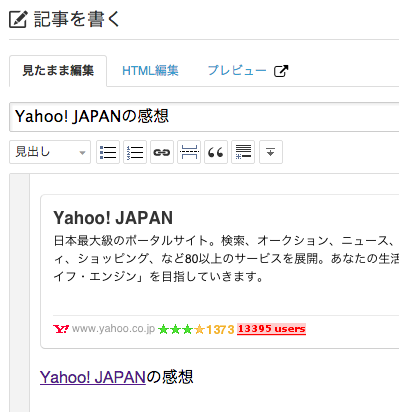Click the numbered list icon

(x=135, y=152)
